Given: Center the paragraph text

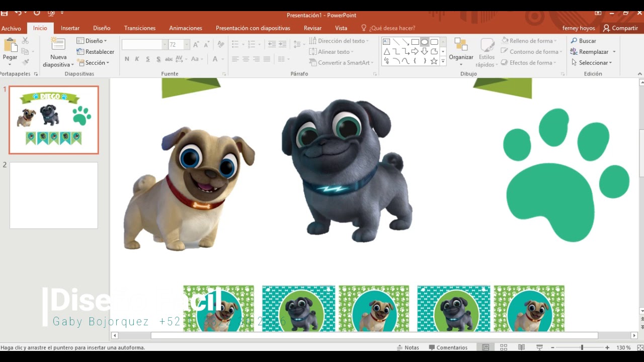Looking at the screenshot, I should [x=246, y=59].
